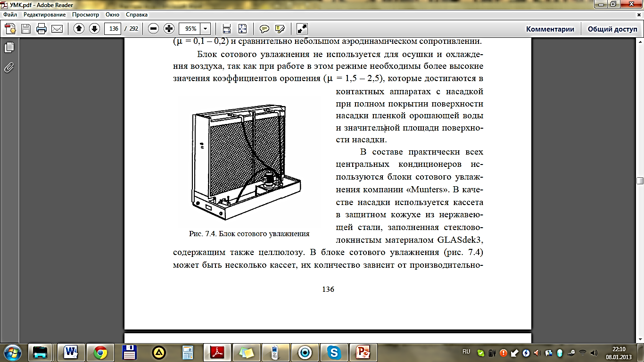644x362 pixels.
Task: Click the volume speaker tray icon
Action: tap(594, 353)
